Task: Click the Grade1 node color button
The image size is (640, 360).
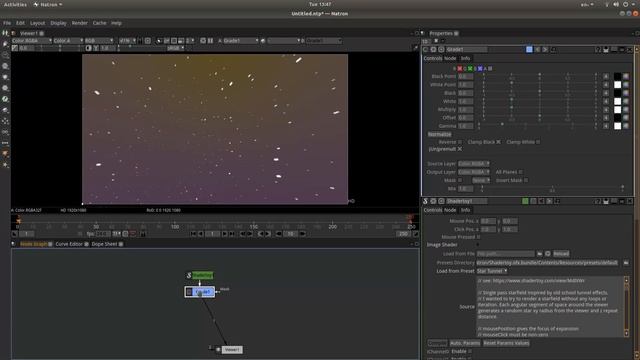Action: [529, 50]
